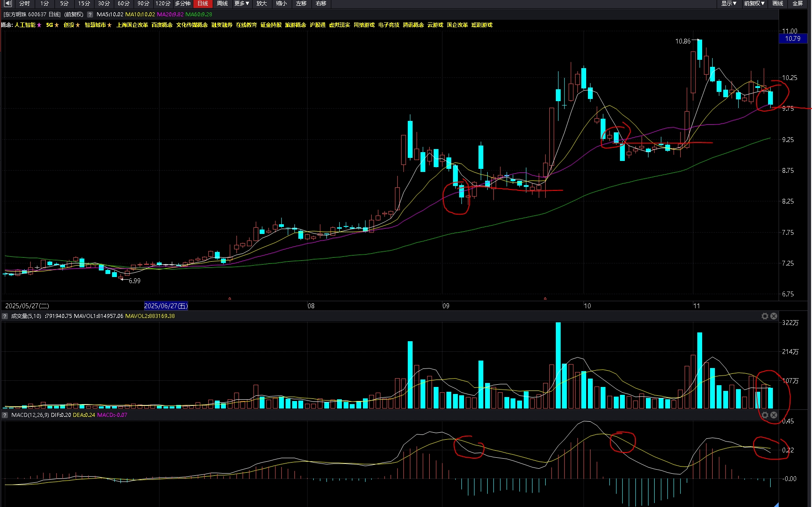The height and width of the screenshot is (507, 812).
Task: Click the MA5:10.02 moving average label
Action: point(110,15)
